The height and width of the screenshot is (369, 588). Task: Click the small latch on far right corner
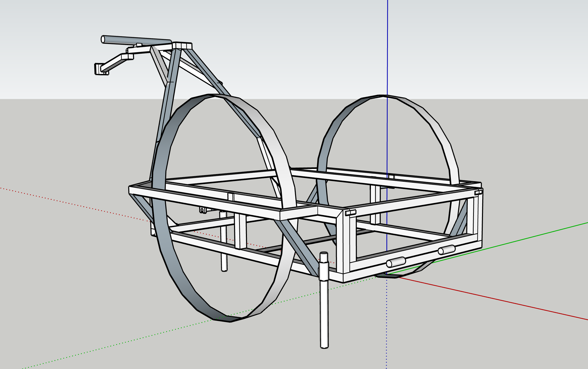(478, 192)
